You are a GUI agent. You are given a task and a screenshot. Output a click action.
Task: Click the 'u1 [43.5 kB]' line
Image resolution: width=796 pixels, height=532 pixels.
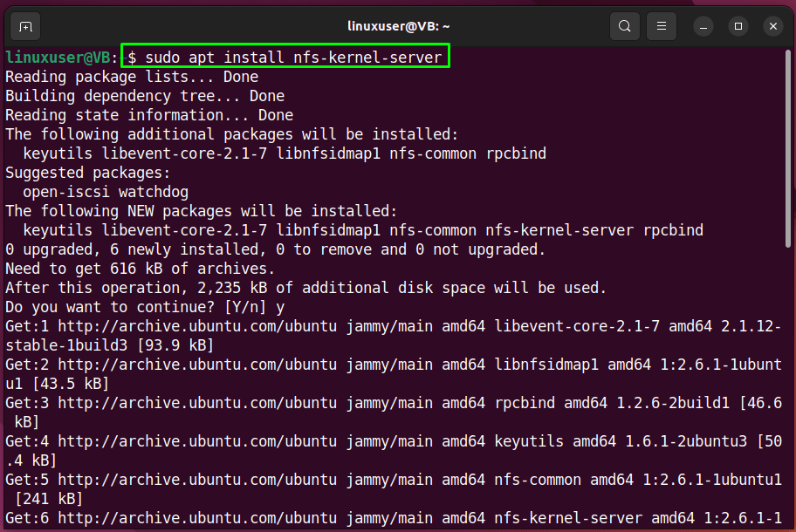tap(58, 384)
